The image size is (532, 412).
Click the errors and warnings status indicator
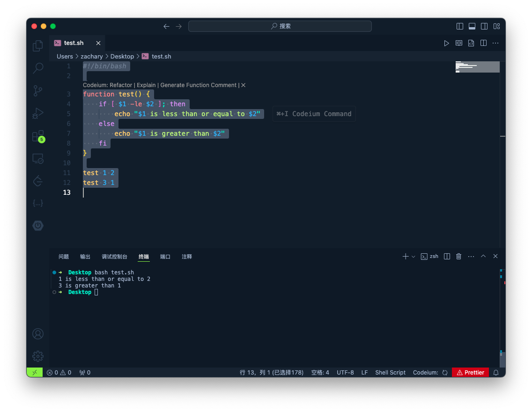click(x=59, y=372)
